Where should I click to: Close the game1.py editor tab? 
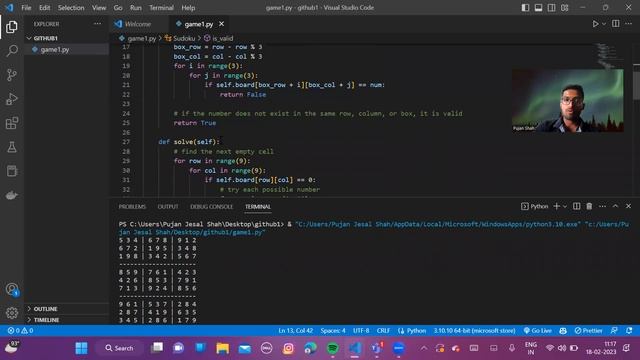coord(221,24)
